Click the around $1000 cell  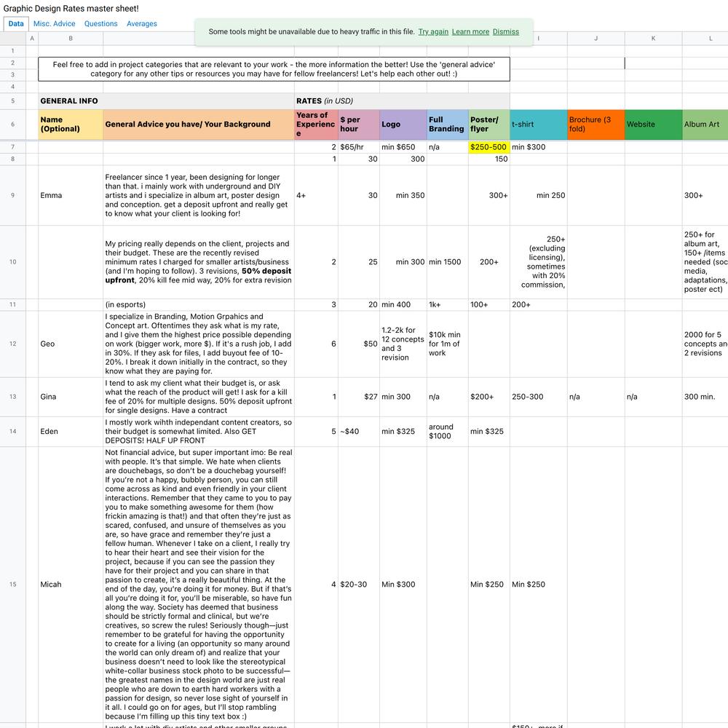pos(448,431)
